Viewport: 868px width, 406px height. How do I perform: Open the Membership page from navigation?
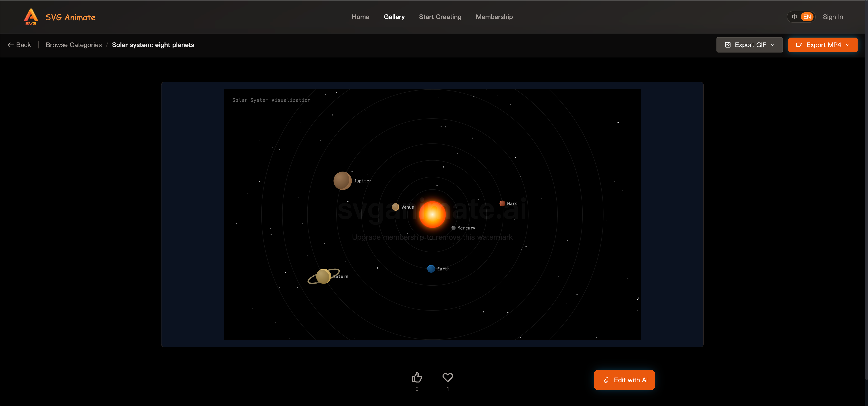(x=494, y=17)
